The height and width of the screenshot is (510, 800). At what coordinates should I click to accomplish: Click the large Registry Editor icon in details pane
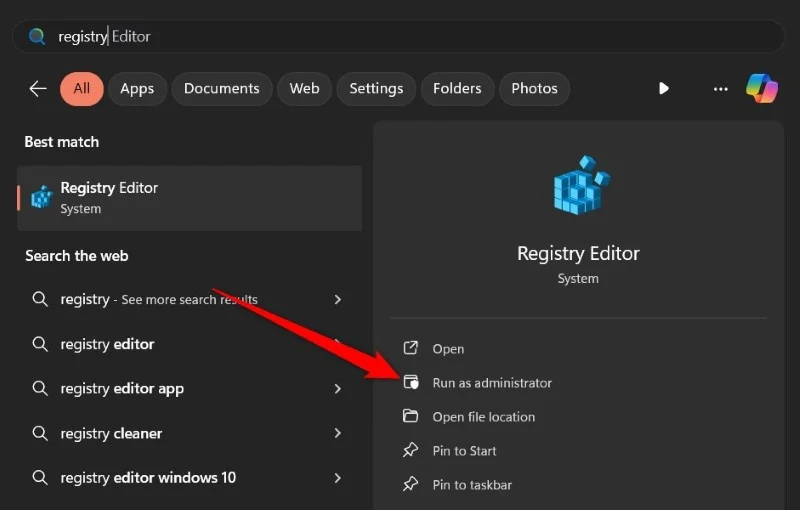tap(581, 185)
